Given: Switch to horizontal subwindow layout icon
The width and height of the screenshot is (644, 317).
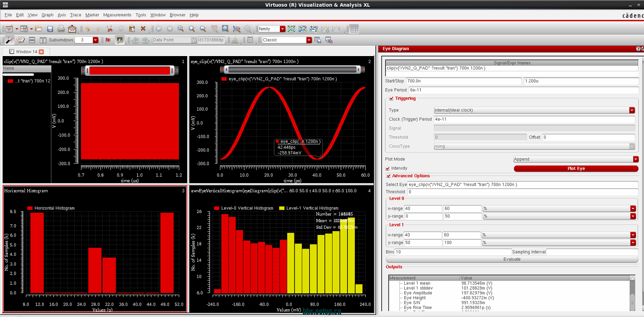Looking at the screenshot, I should pyautogui.click(x=32, y=40).
